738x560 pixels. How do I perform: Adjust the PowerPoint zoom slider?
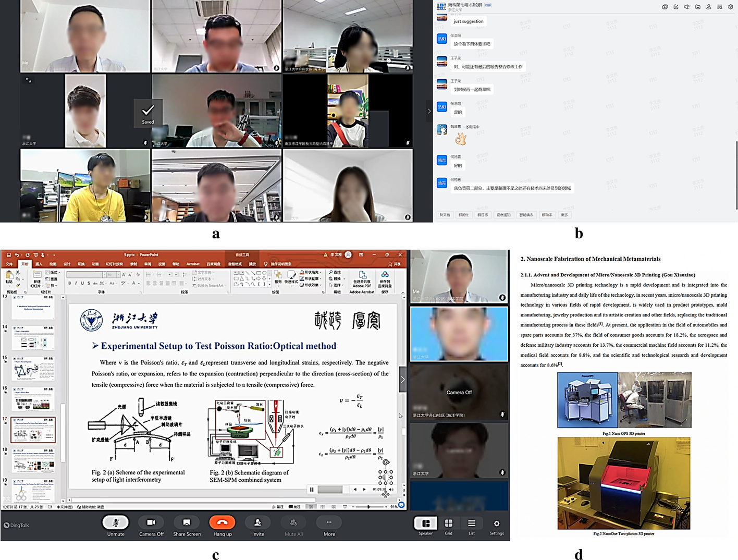(368, 506)
